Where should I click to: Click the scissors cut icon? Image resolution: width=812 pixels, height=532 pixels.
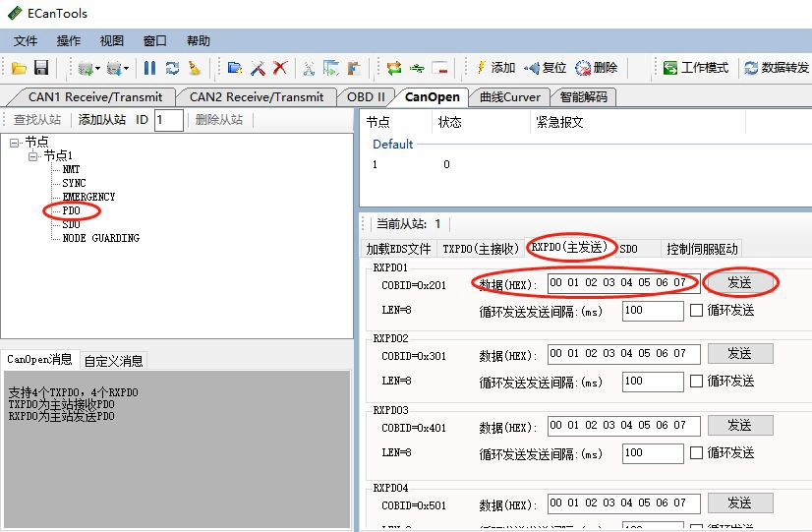(308, 68)
